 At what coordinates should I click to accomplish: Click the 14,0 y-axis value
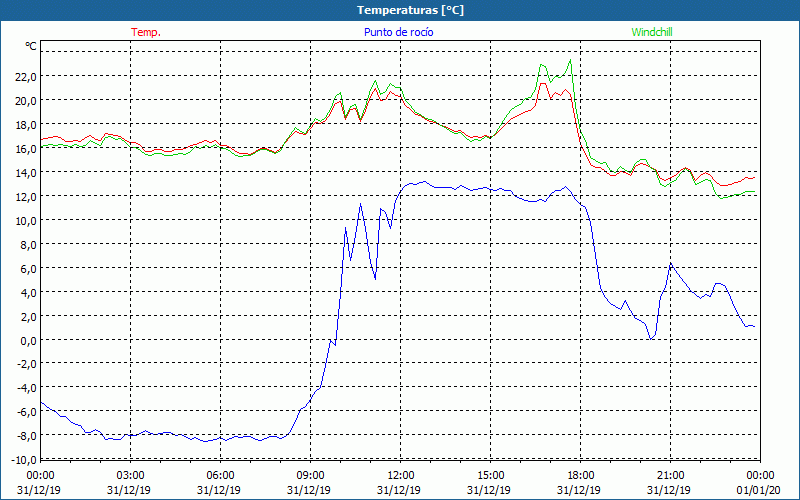click(27, 172)
